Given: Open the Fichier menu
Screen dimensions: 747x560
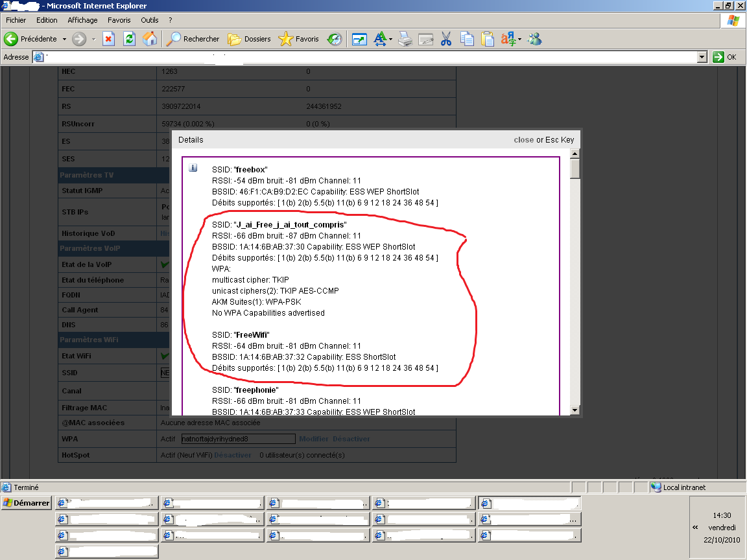Looking at the screenshot, I should click(16, 20).
